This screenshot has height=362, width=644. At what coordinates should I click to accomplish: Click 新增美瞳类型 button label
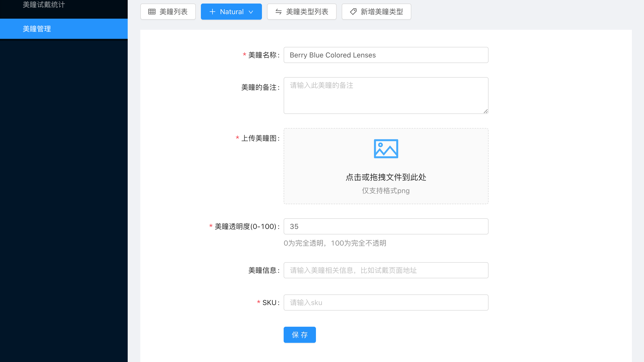[382, 12]
